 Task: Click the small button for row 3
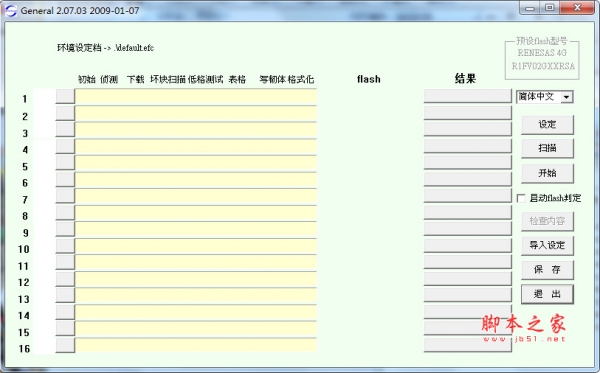tap(65, 130)
